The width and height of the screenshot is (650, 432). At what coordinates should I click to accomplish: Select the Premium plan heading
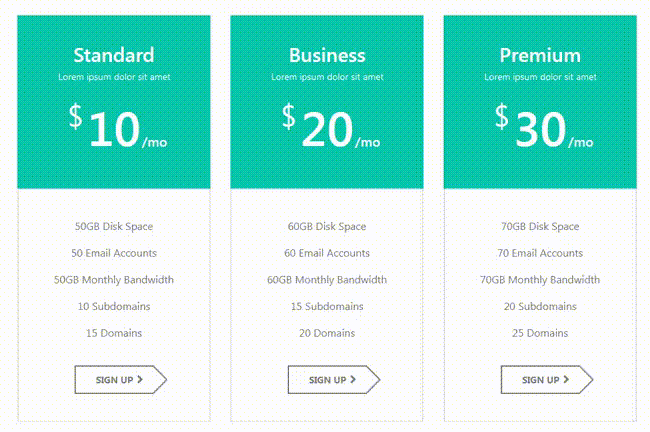(x=540, y=55)
